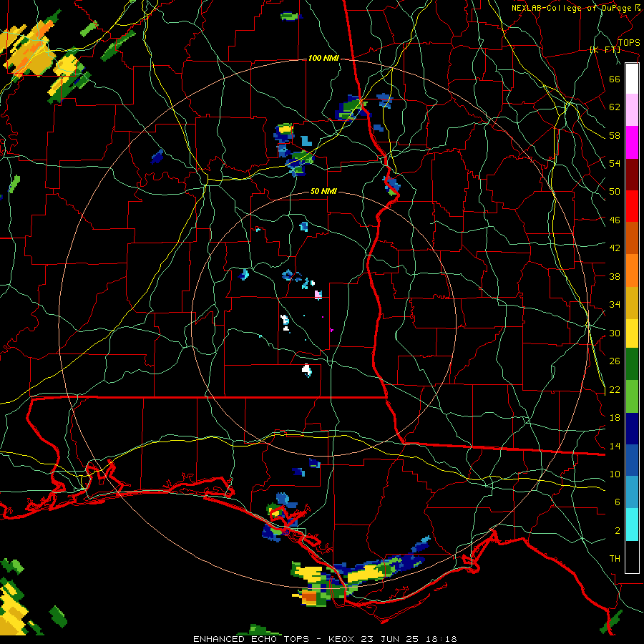Choose the cyan legend color band
The width and height of the screenshot is (644, 644).
point(632,525)
